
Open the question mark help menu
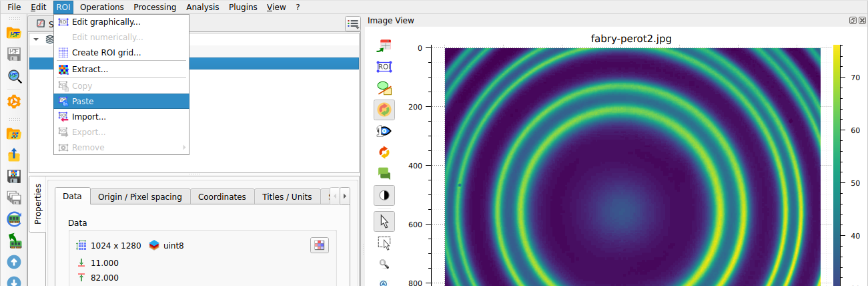click(298, 7)
